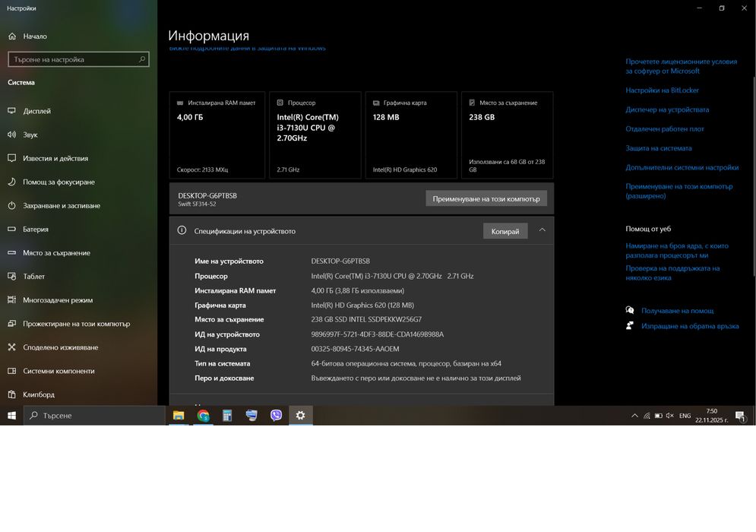The height and width of the screenshot is (532, 756).
Task: Click the Графична карта card icon
Action: click(x=376, y=103)
